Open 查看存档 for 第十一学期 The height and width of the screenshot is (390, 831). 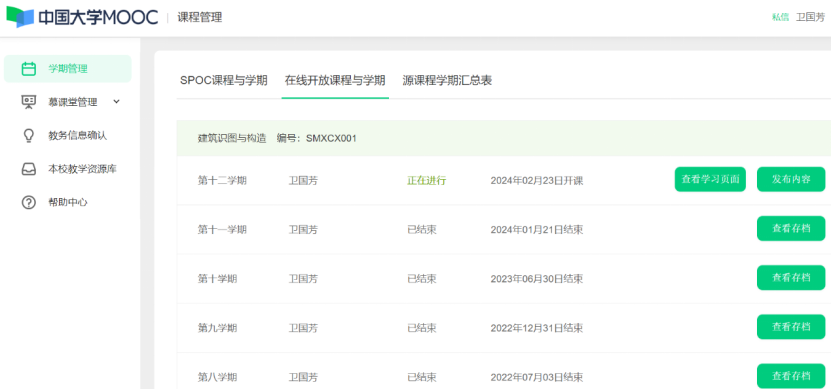coord(791,228)
